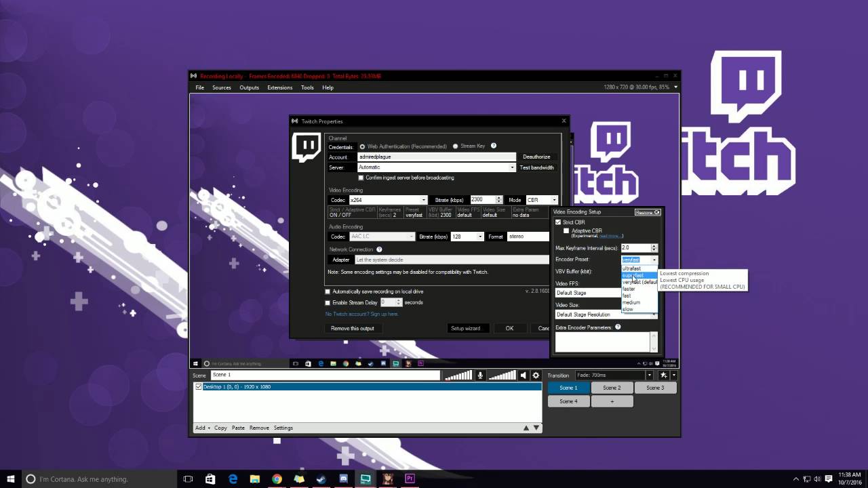This screenshot has height=488, width=868.
Task: Toggle visibility of the Desktop 1 source
Action: (x=199, y=387)
